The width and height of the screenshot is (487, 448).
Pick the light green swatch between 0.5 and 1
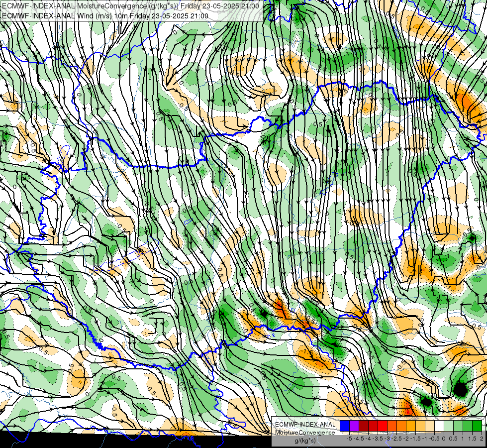tap(459, 426)
